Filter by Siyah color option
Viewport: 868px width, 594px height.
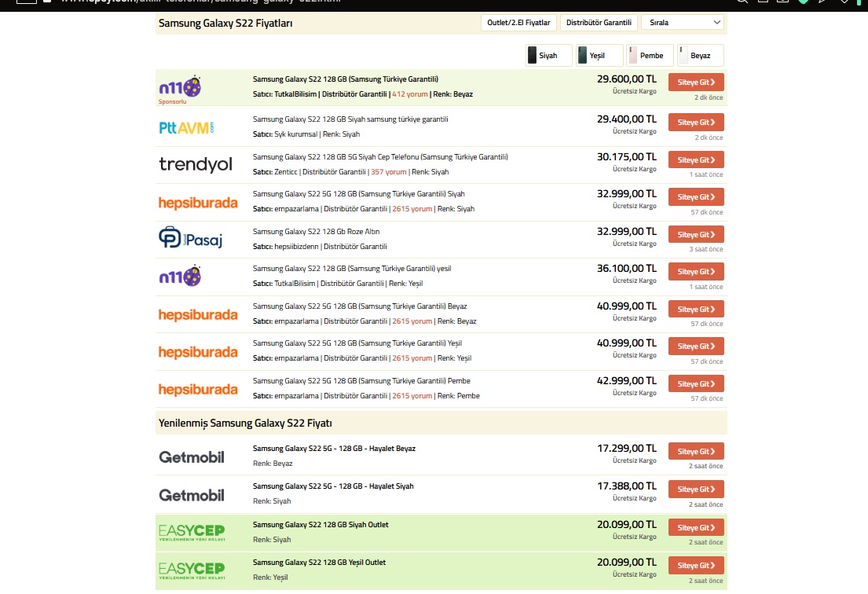tap(548, 55)
